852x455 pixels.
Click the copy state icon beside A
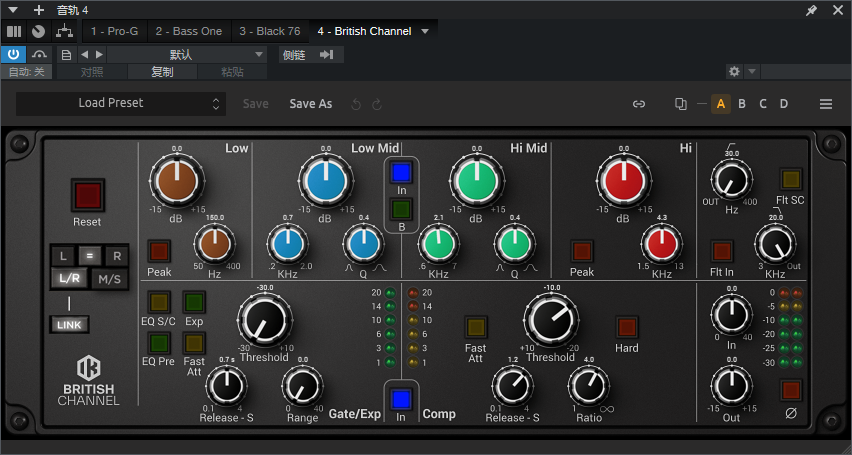[x=680, y=104]
